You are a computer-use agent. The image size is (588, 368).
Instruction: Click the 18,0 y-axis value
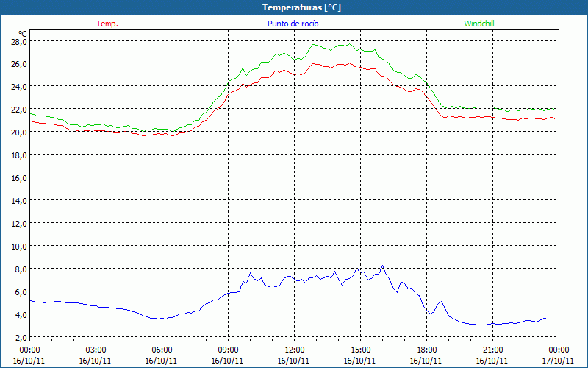[18, 155]
